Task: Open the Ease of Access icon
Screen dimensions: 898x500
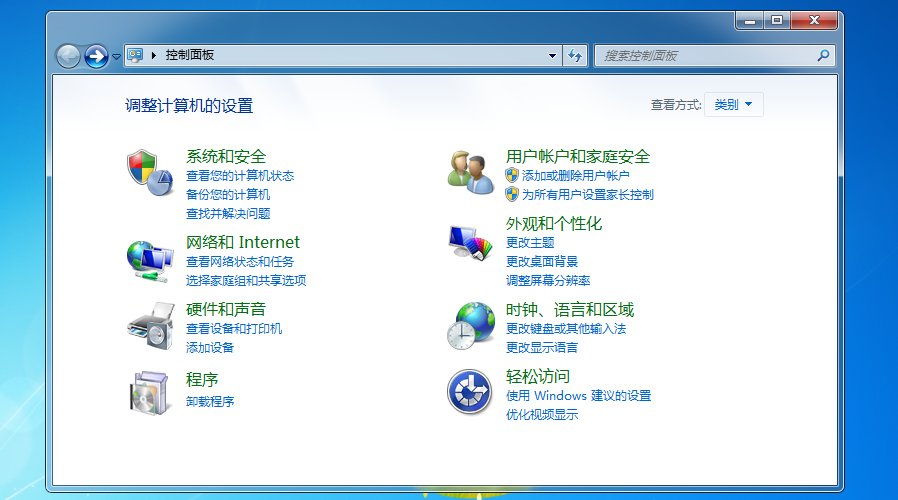Action: click(470, 392)
